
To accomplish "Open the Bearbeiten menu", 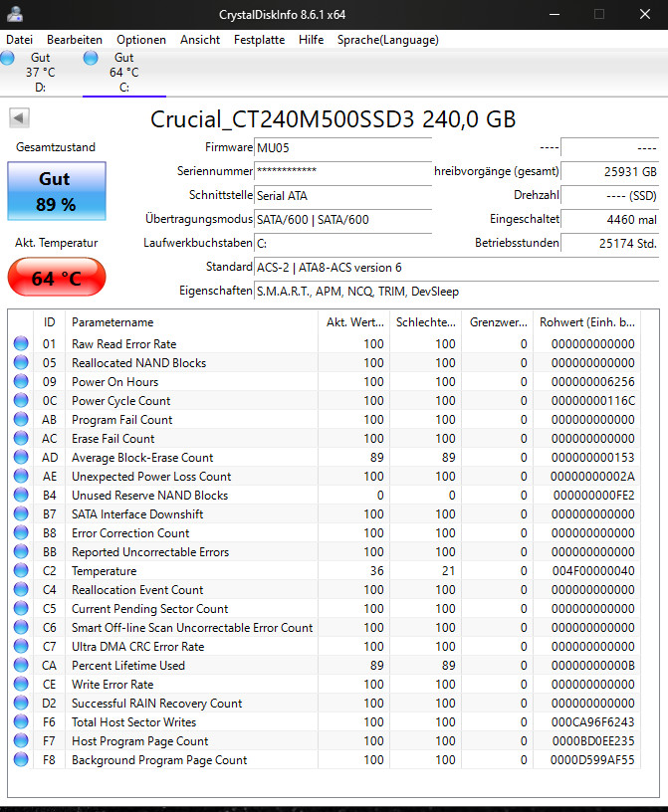I will pyautogui.click(x=75, y=40).
